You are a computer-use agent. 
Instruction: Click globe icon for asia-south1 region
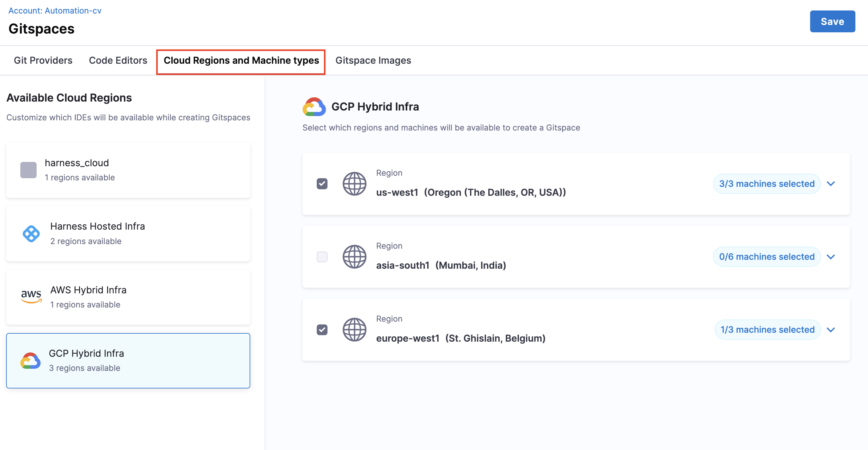(354, 257)
